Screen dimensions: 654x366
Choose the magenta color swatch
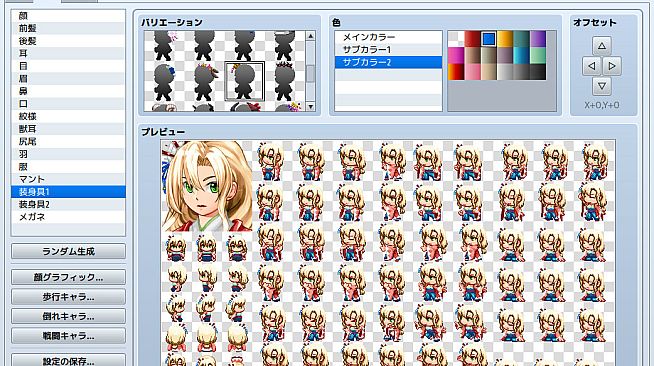tap(456, 55)
